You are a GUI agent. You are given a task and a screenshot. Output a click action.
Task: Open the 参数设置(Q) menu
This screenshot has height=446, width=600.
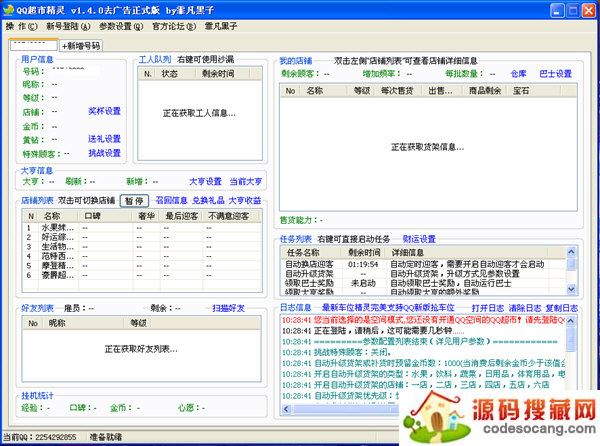(x=121, y=26)
